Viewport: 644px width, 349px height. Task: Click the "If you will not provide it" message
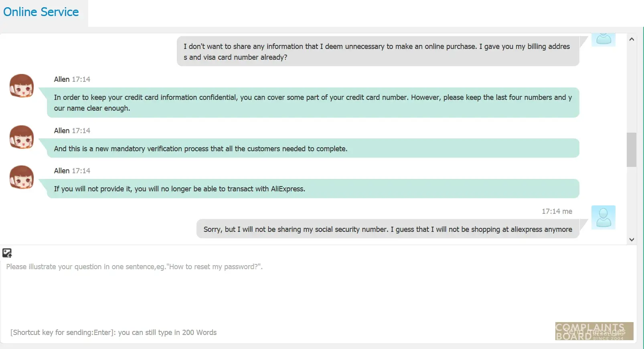pos(313,189)
